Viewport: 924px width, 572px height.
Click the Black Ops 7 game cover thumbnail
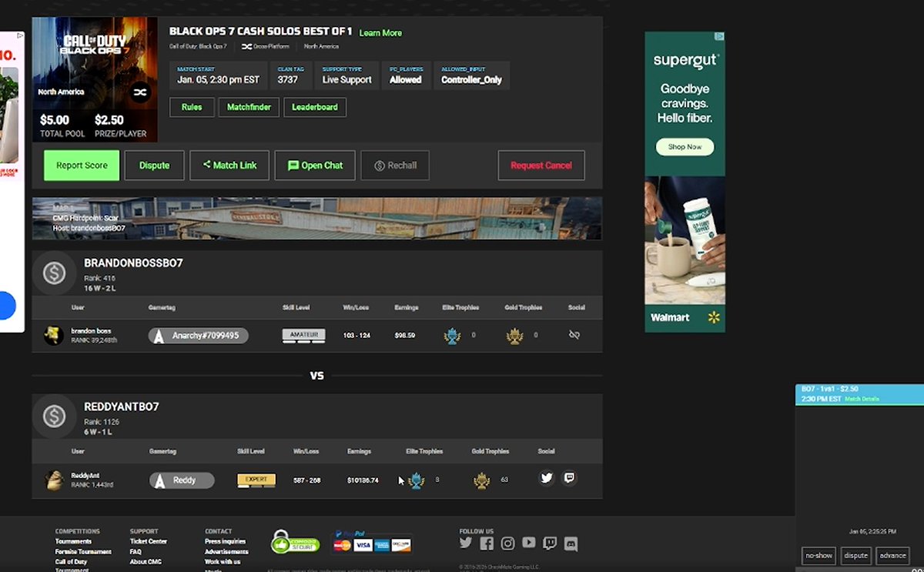(95, 79)
